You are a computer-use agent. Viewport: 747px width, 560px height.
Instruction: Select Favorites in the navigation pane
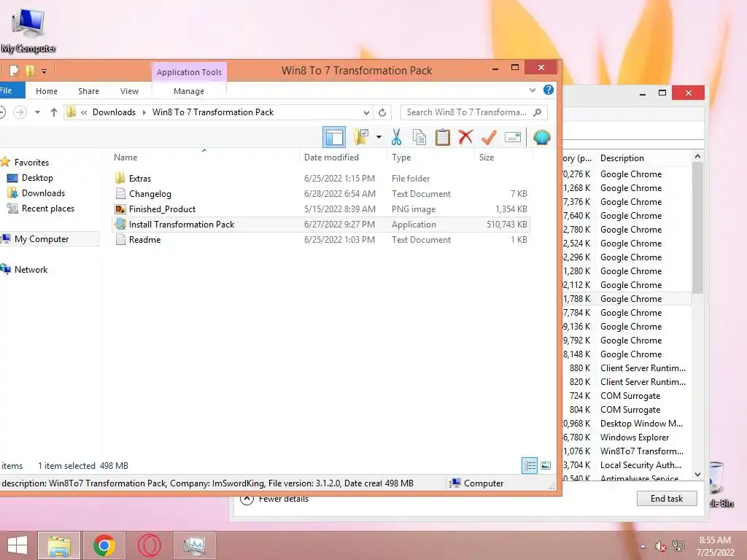pyautogui.click(x=31, y=163)
